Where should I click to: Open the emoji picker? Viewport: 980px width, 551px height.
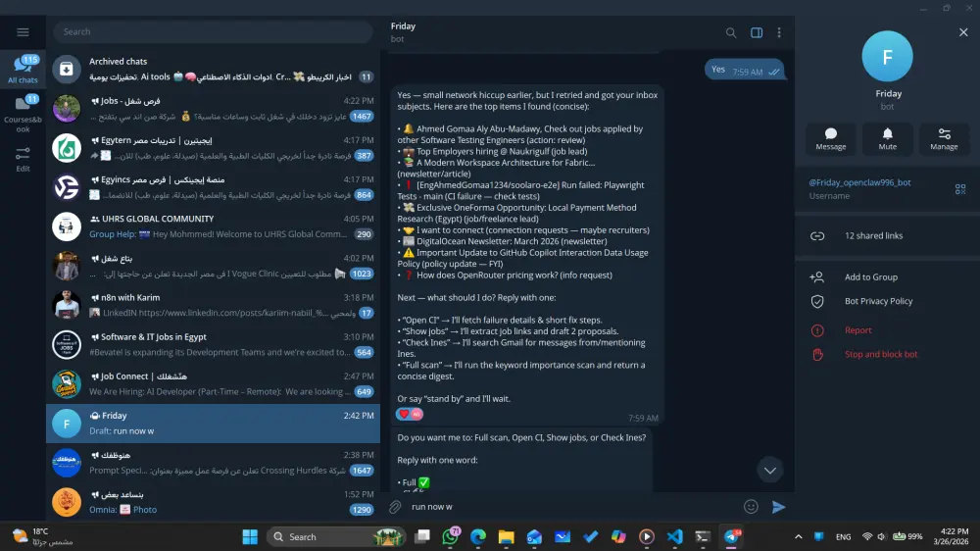751,507
